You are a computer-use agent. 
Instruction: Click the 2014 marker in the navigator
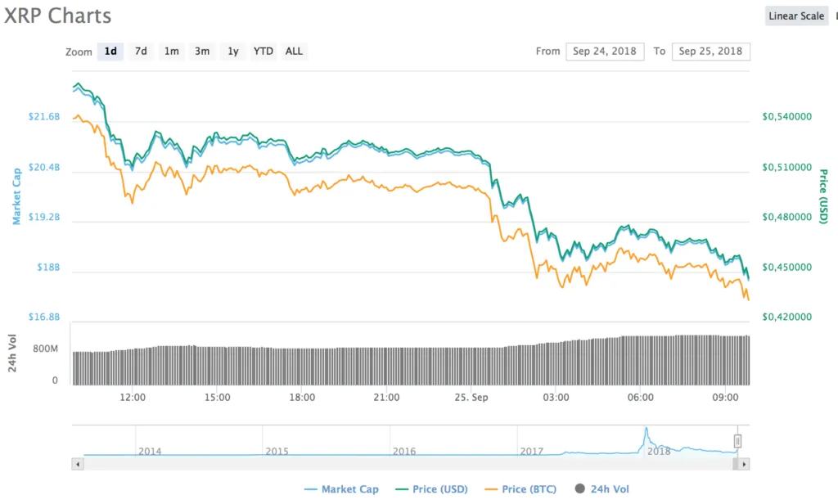point(150,451)
